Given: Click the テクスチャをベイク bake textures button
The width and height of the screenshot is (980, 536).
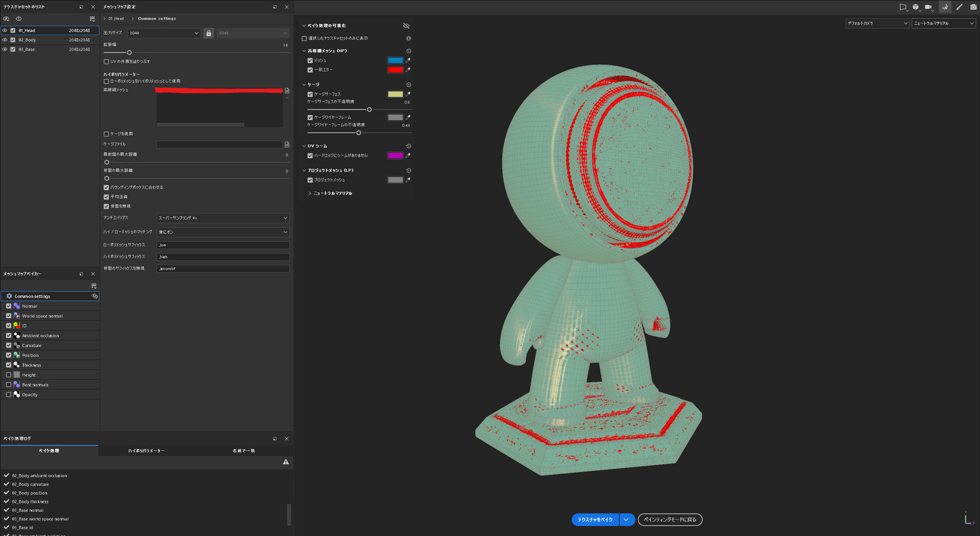Looking at the screenshot, I should (x=595, y=520).
